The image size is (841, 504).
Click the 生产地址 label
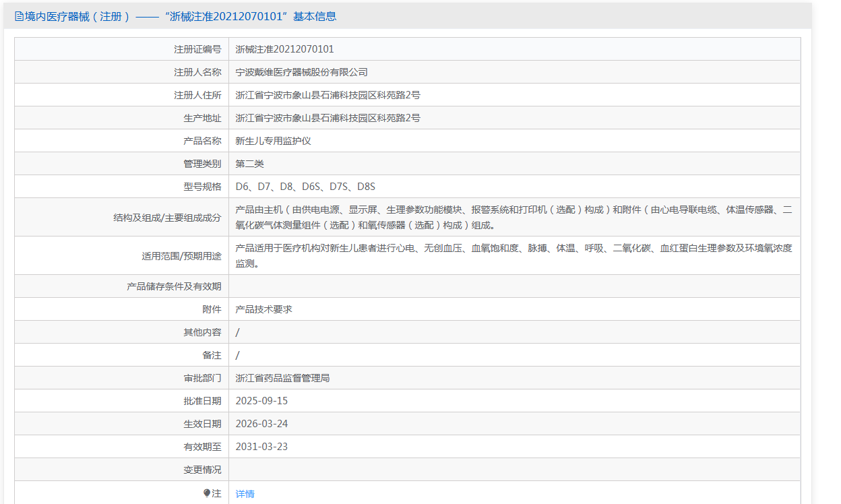click(202, 118)
